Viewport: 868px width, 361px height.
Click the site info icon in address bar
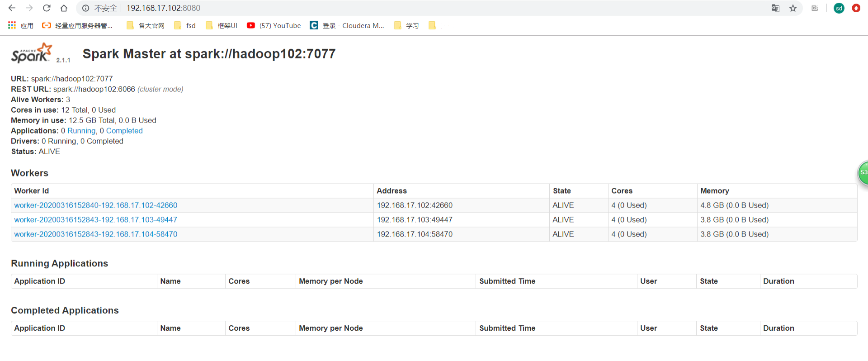(x=85, y=8)
